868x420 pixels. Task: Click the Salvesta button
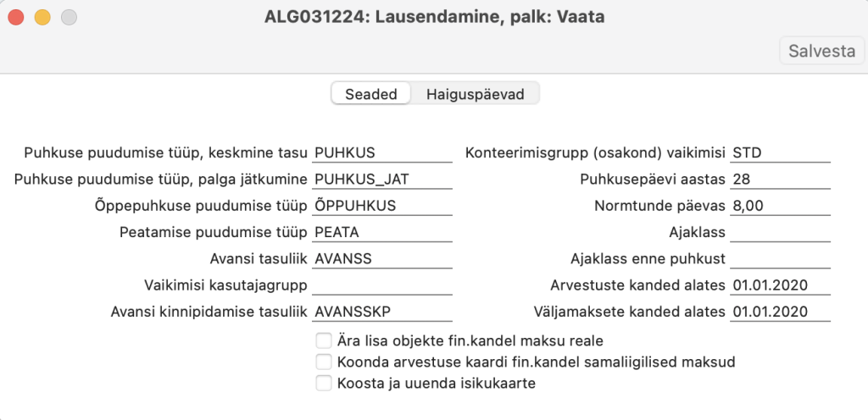click(x=821, y=50)
